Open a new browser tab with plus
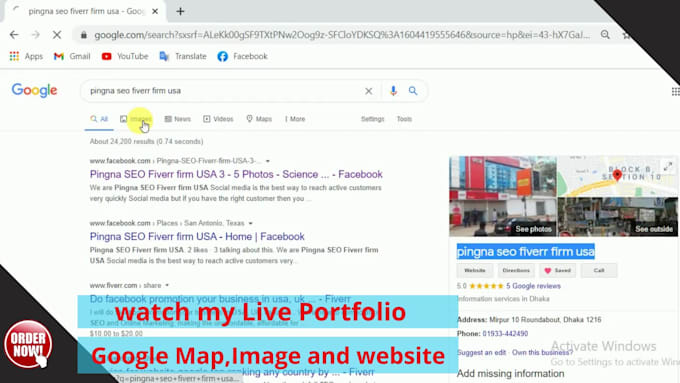 click(x=180, y=11)
